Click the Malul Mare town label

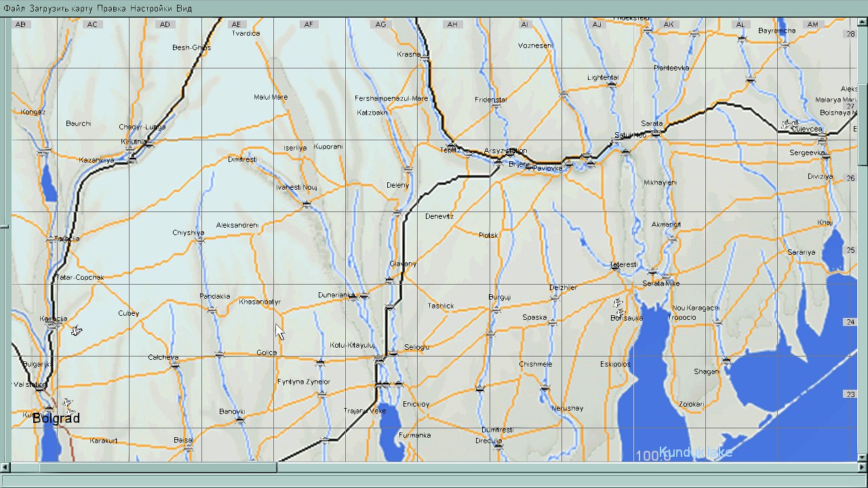coord(271,97)
